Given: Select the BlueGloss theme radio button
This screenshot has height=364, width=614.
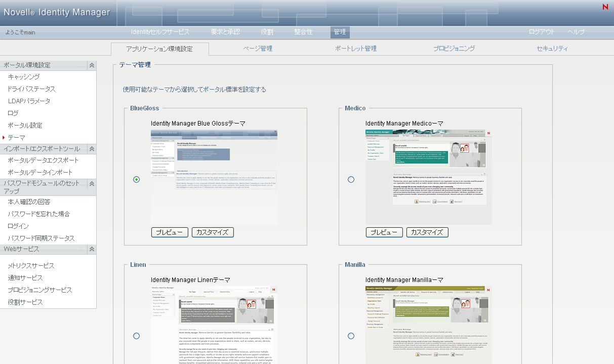Looking at the screenshot, I should [x=137, y=180].
